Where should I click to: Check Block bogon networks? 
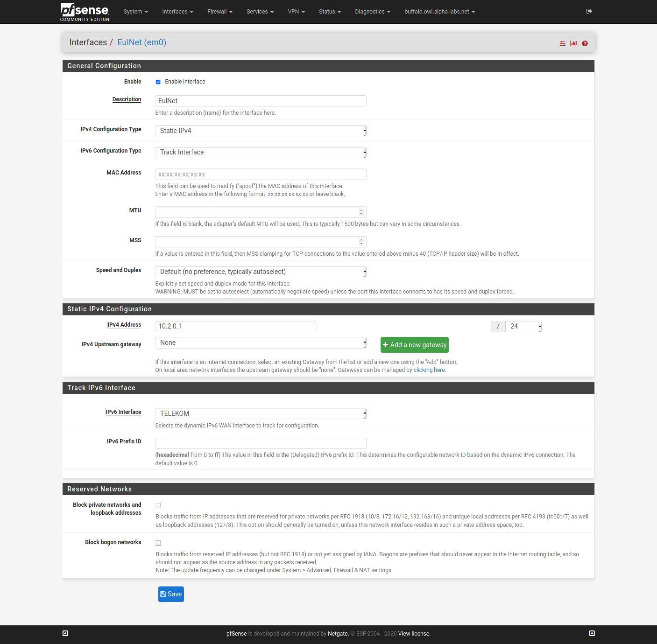pos(159,543)
